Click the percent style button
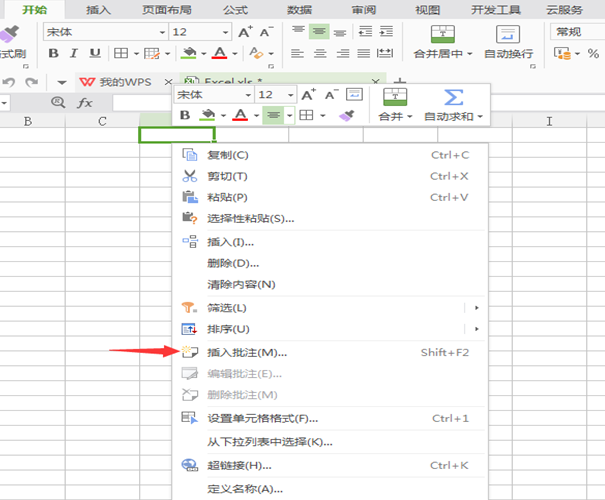Viewport: 605px width, 500px height. tap(593, 53)
